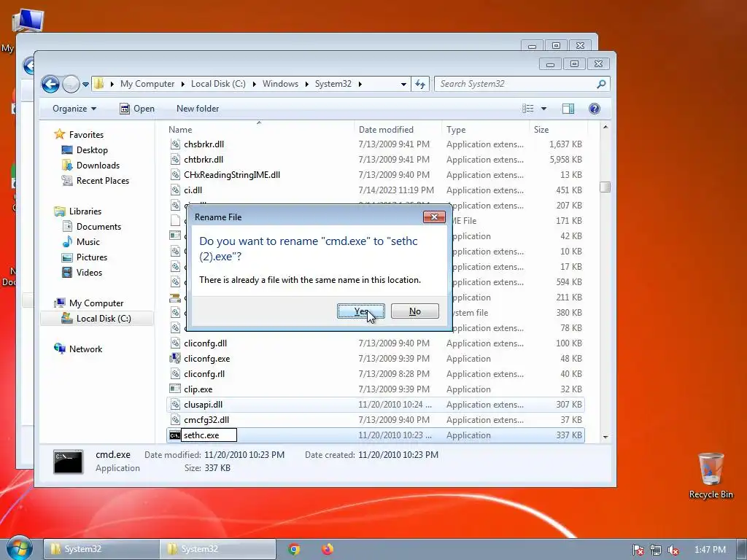
Task: Click the Change your view icon
Action: (x=528, y=109)
